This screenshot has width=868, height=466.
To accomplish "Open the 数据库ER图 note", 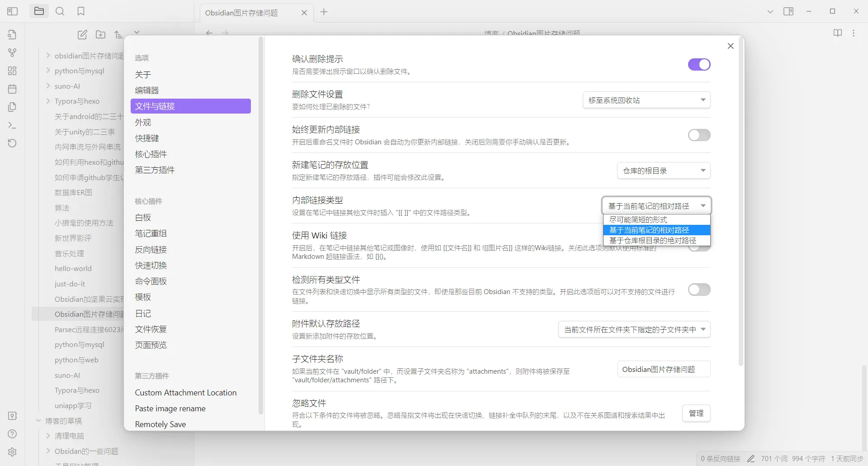I will tap(73, 192).
